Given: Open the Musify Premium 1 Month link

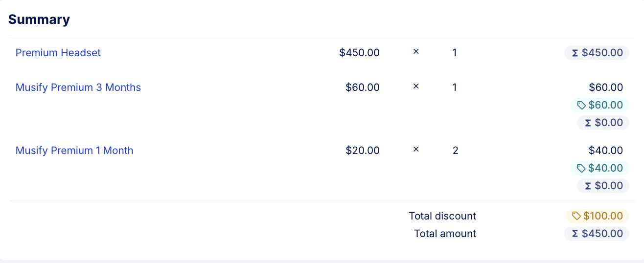Looking at the screenshot, I should point(74,151).
